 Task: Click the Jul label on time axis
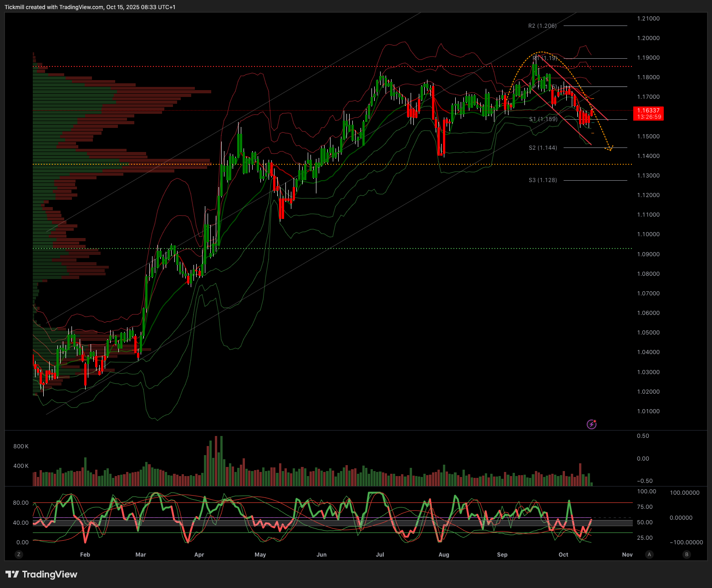coord(380,554)
